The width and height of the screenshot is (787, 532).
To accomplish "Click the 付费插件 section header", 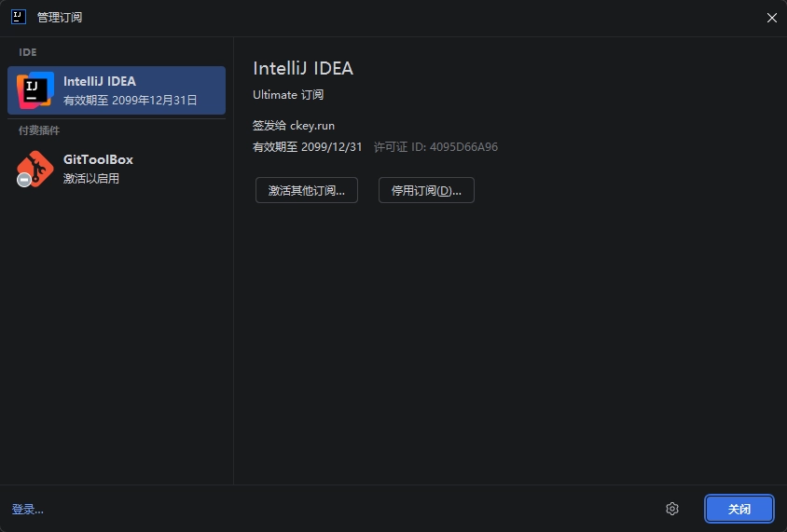I will [39, 130].
